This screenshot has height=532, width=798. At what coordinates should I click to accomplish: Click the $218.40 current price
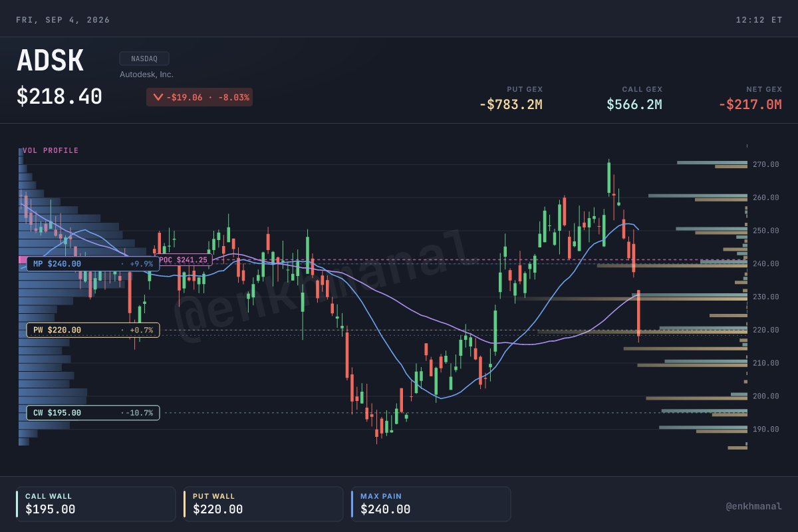pos(60,97)
